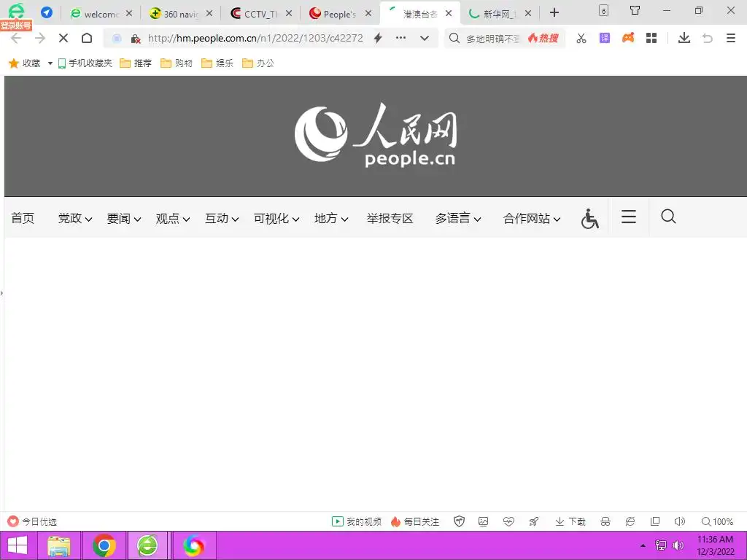Open 下载 downloads in status bar
The image size is (747, 560).
[570, 521]
